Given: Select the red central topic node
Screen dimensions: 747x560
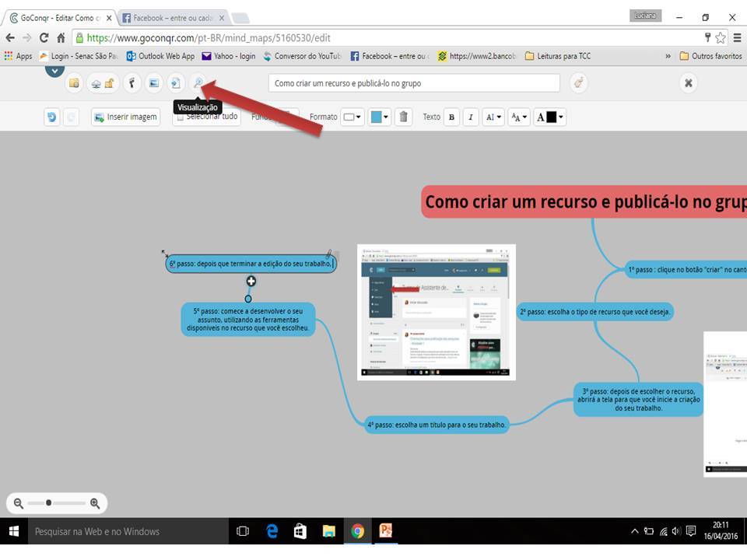Looking at the screenshot, I should pyautogui.click(x=584, y=202).
